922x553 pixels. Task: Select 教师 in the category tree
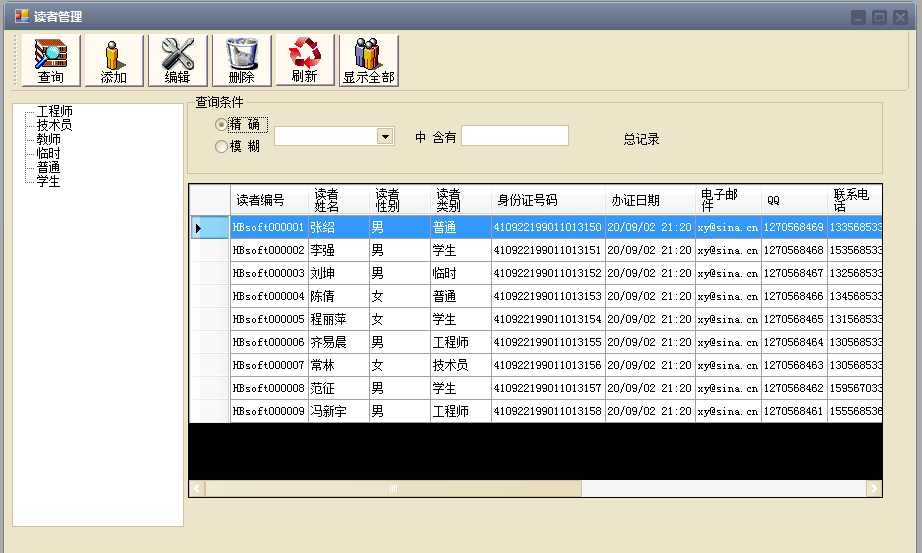(x=48, y=139)
